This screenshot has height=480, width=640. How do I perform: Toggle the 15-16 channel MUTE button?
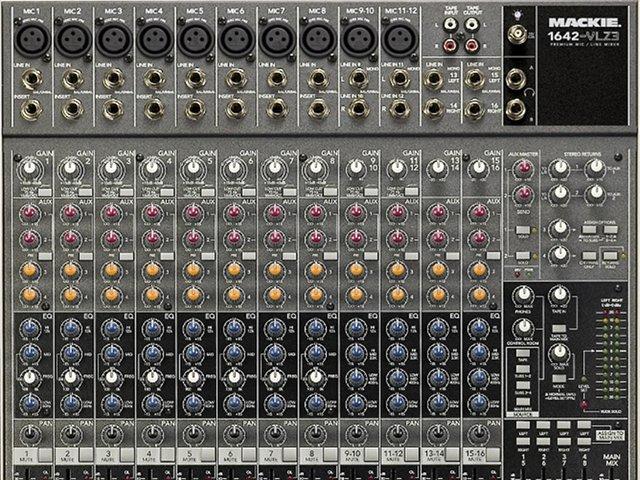click(x=493, y=455)
